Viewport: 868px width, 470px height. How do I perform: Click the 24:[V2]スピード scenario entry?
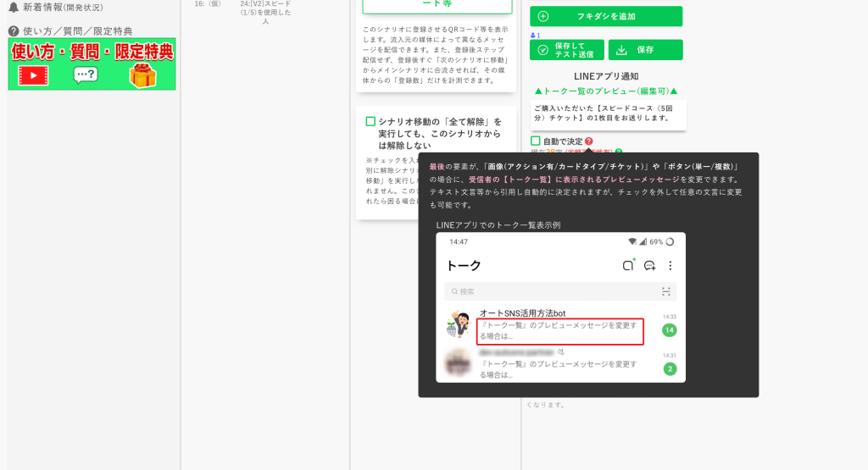(x=265, y=12)
